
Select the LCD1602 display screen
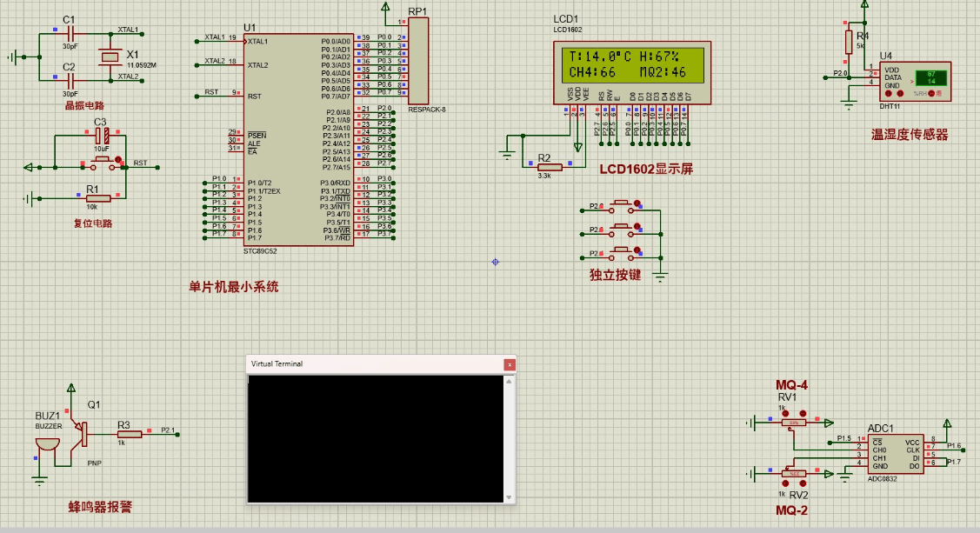click(633, 65)
